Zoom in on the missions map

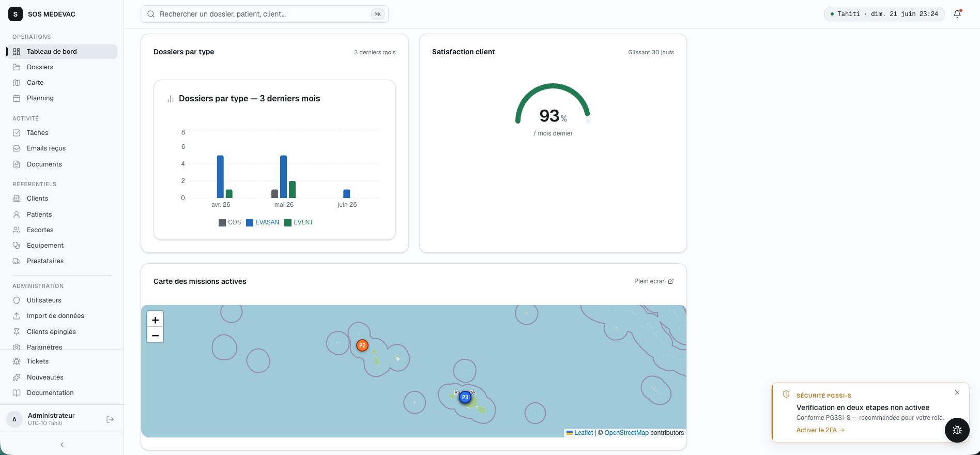[155, 320]
